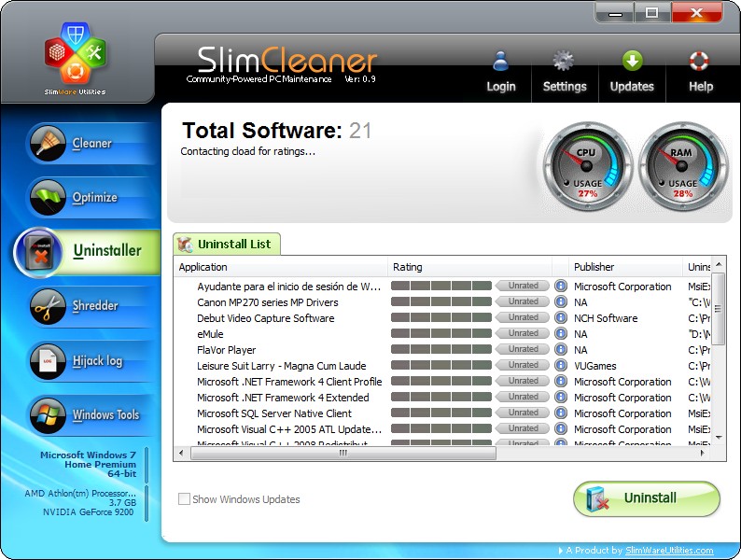Click the list's scroll up arrow
The image size is (741, 560).
(x=719, y=264)
